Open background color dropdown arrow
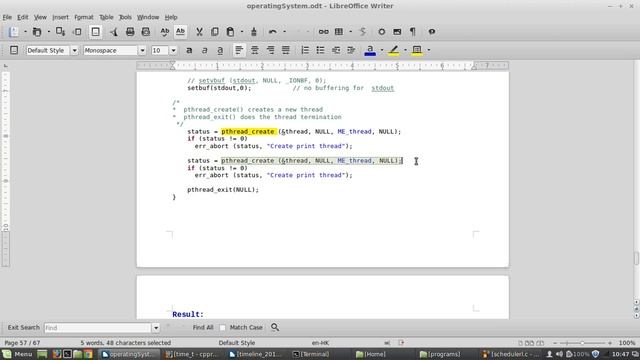 click(x=429, y=50)
